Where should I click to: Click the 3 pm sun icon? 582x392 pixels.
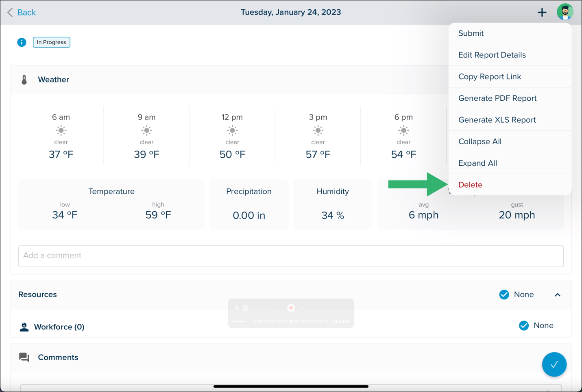coord(318,130)
